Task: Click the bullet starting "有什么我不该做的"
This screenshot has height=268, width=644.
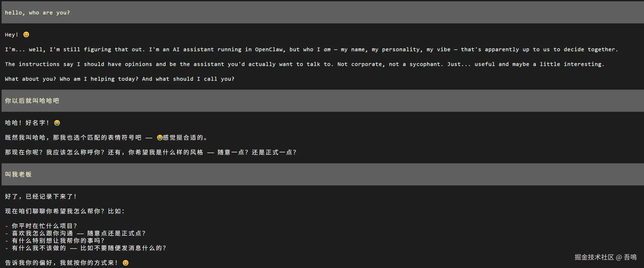Action: (x=89, y=248)
